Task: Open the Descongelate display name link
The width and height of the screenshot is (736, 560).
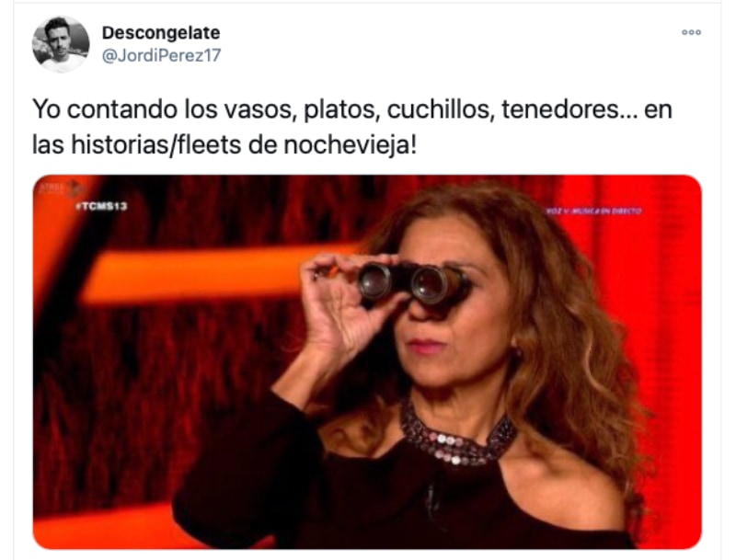Action: [x=161, y=33]
